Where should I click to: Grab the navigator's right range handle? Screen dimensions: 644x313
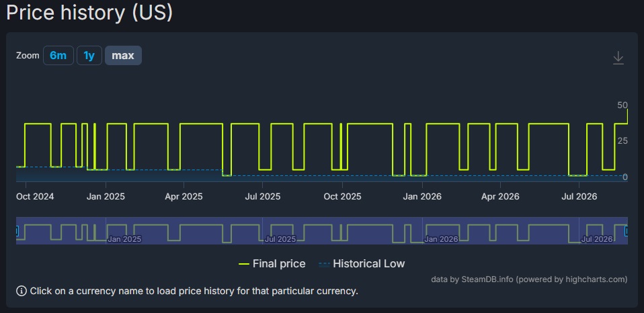[x=627, y=231]
